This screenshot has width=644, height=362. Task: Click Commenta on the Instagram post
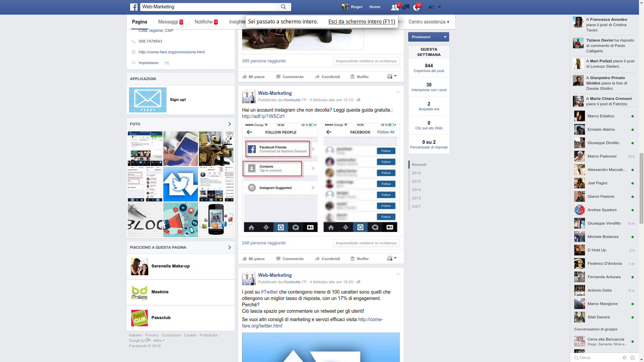pos(290,259)
